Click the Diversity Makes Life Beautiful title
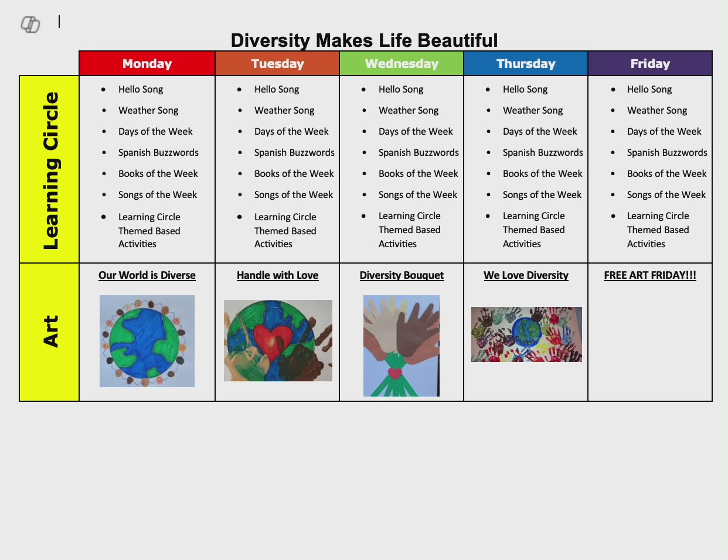Viewport: 728px width, 560px height. (364, 40)
